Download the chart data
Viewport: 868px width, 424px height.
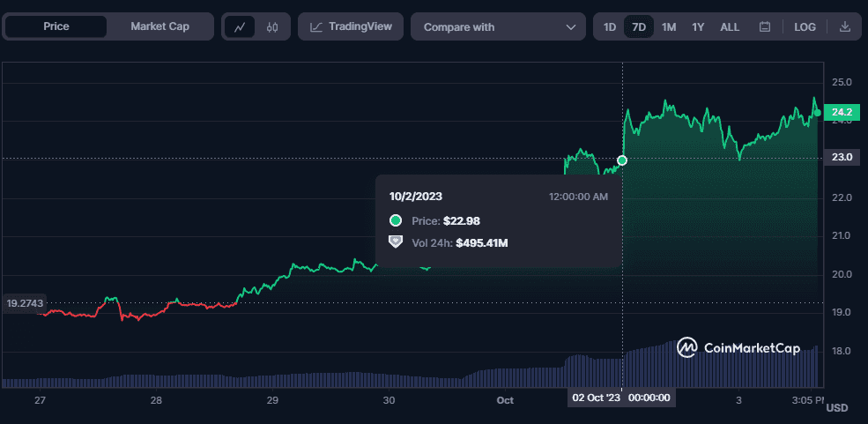tap(845, 26)
